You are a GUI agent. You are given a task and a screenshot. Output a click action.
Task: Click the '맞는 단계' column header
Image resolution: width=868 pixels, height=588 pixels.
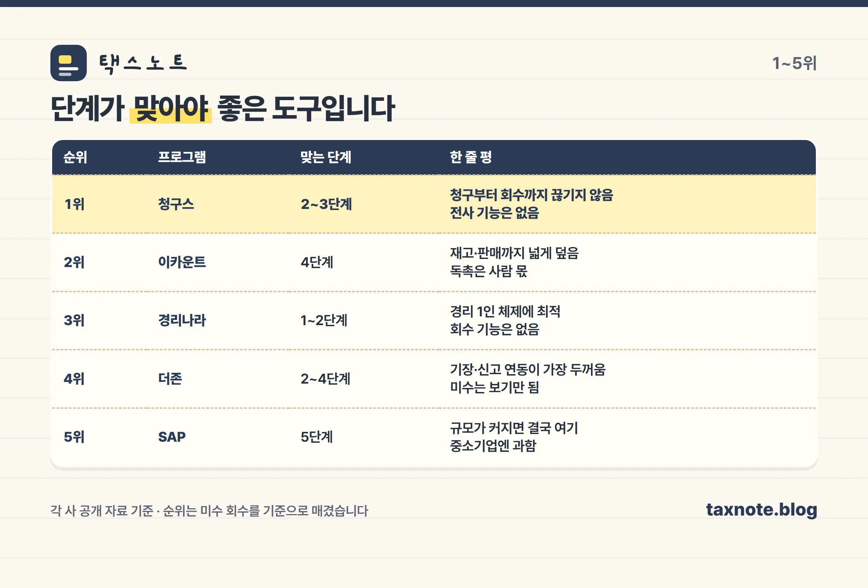pos(326,157)
